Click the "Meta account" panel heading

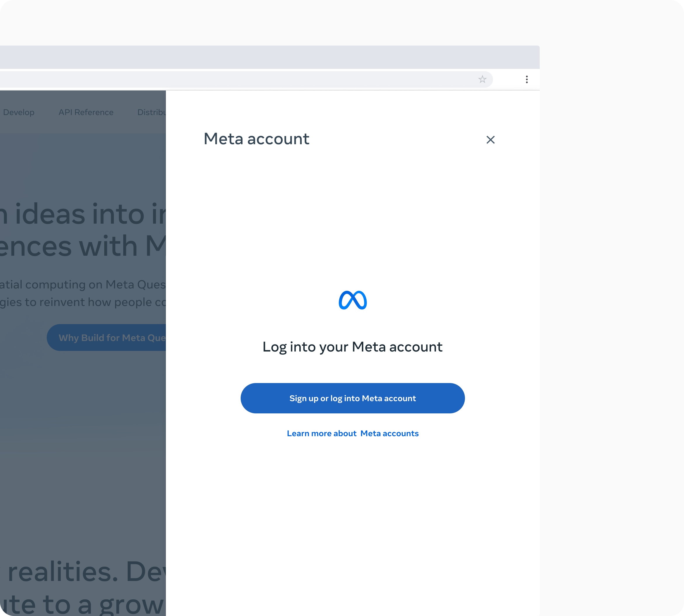click(256, 139)
